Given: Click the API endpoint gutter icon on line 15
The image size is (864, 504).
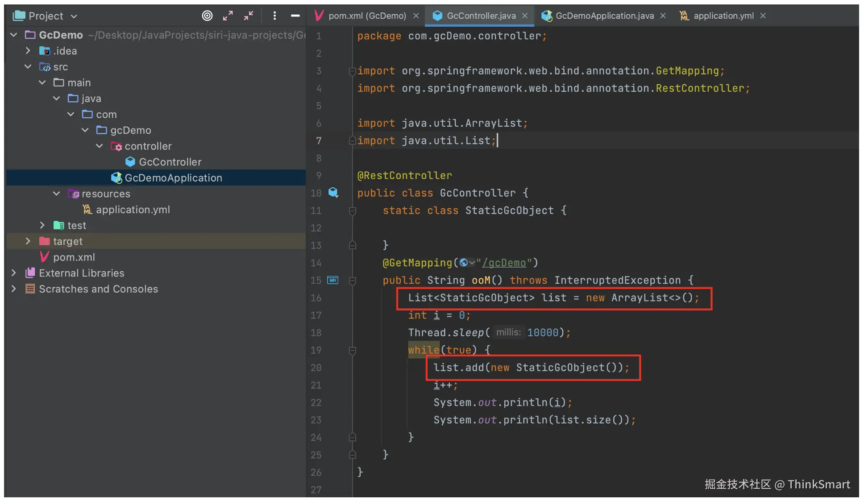Looking at the screenshot, I should pos(333,280).
